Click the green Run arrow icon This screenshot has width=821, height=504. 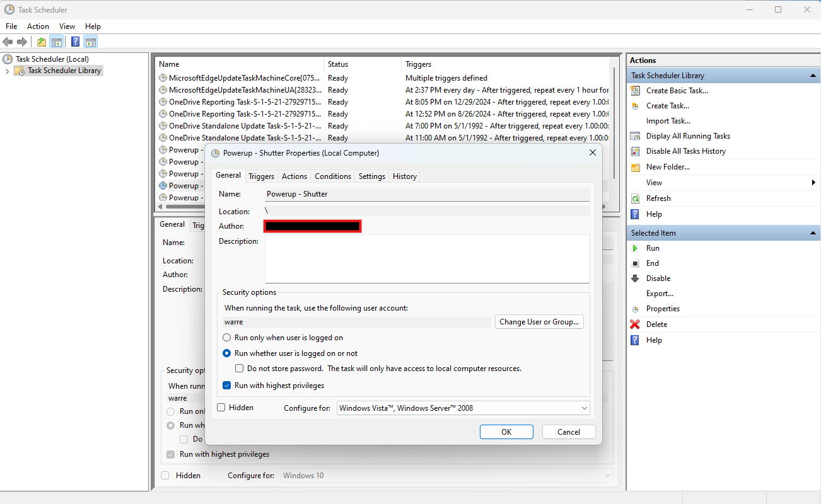point(635,248)
